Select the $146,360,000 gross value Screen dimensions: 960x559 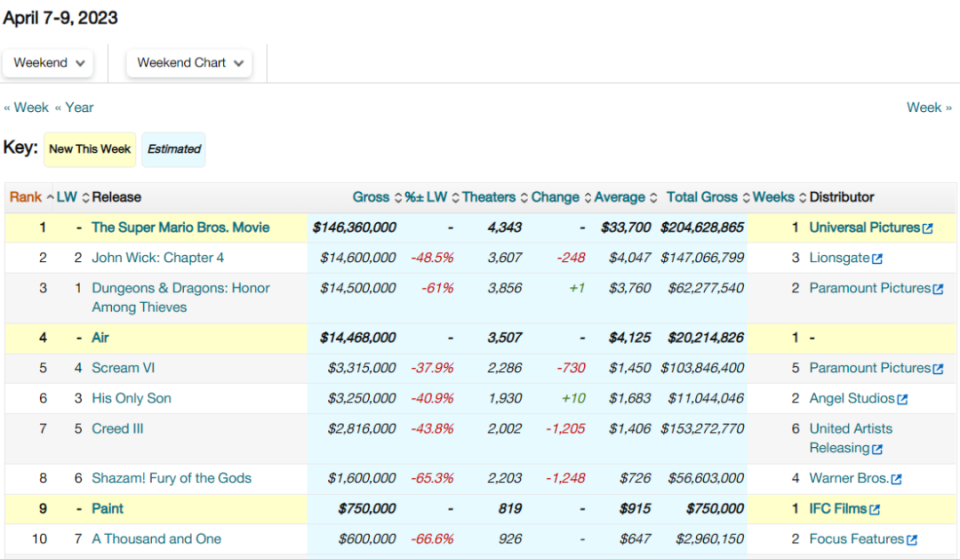(354, 228)
